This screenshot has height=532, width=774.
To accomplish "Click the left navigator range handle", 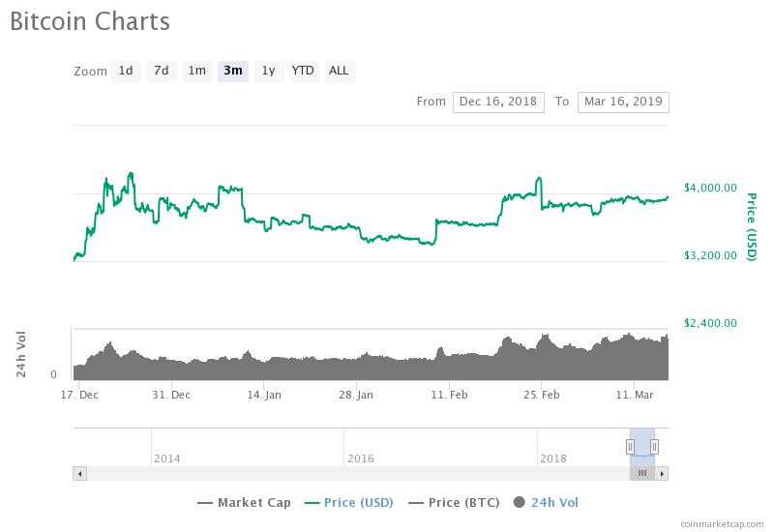I will tap(630, 446).
